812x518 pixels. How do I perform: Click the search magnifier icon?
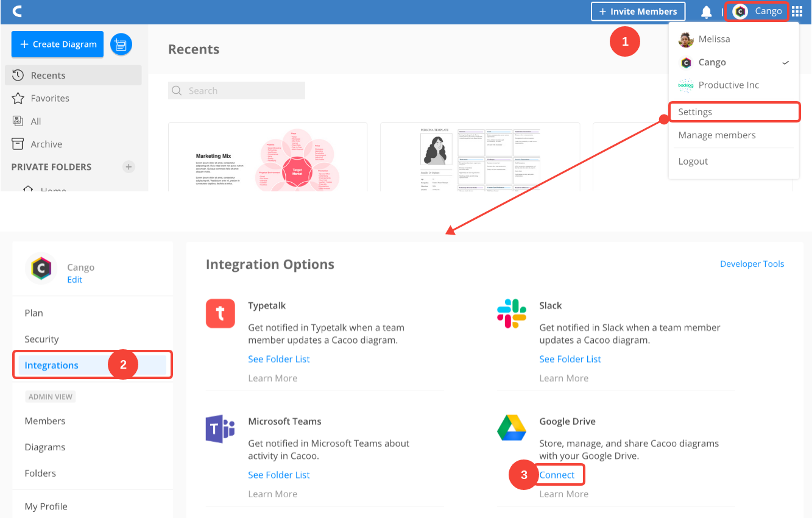[x=177, y=91]
